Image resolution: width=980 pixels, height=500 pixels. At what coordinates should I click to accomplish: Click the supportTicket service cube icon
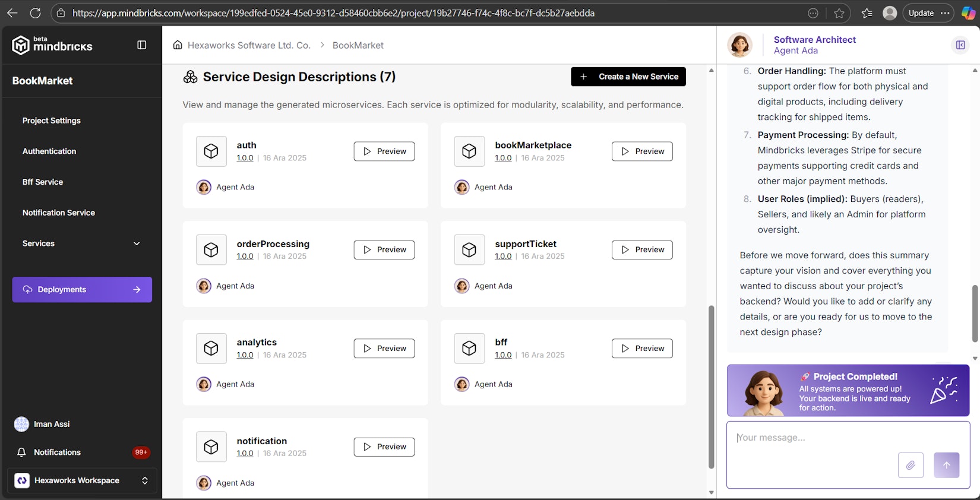tap(469, 250)
